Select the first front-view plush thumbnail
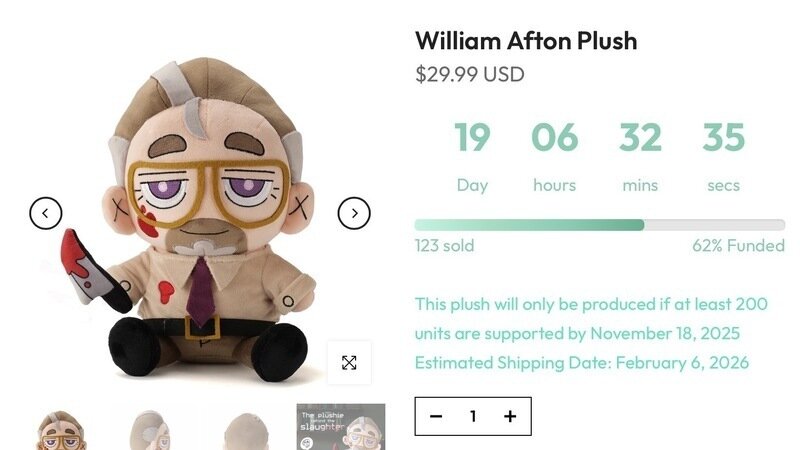 pyautogui.click(x=61, y=428)
